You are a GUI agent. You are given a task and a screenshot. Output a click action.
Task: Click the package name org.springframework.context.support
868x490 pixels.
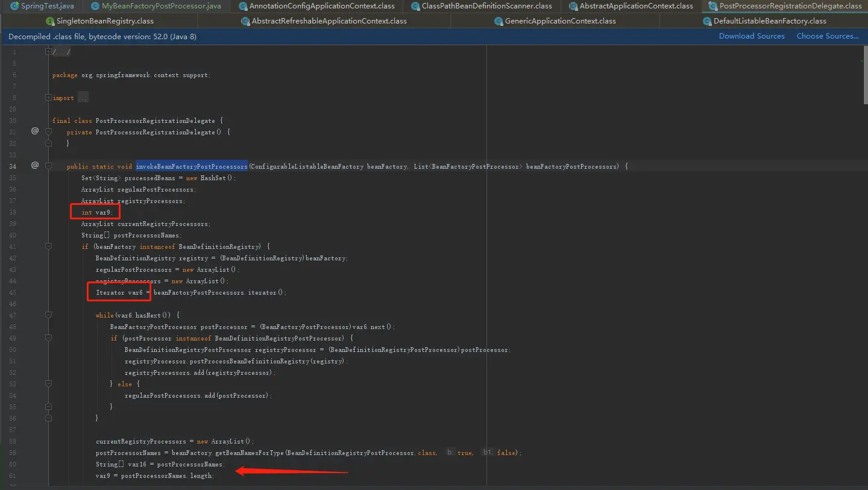click(x=145, y=75)
